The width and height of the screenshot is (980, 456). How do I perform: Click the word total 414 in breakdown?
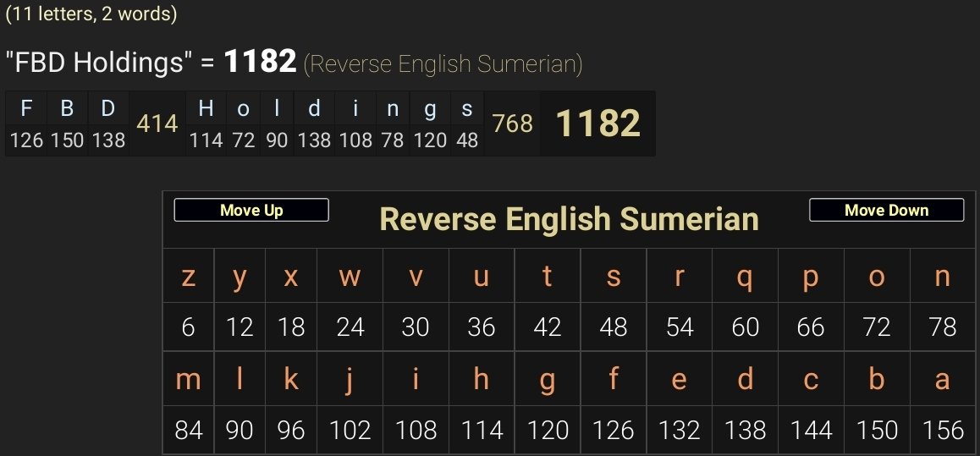(x=157, y=124)
